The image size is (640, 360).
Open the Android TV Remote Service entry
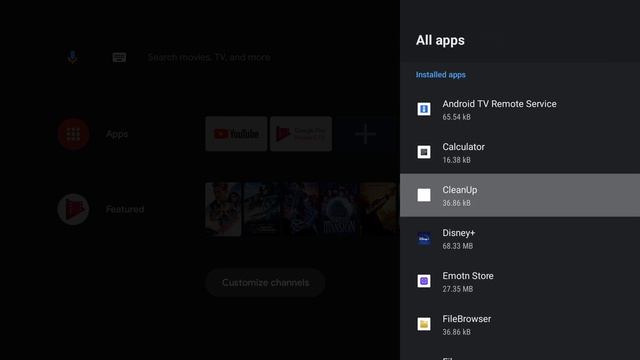[520, 109]
